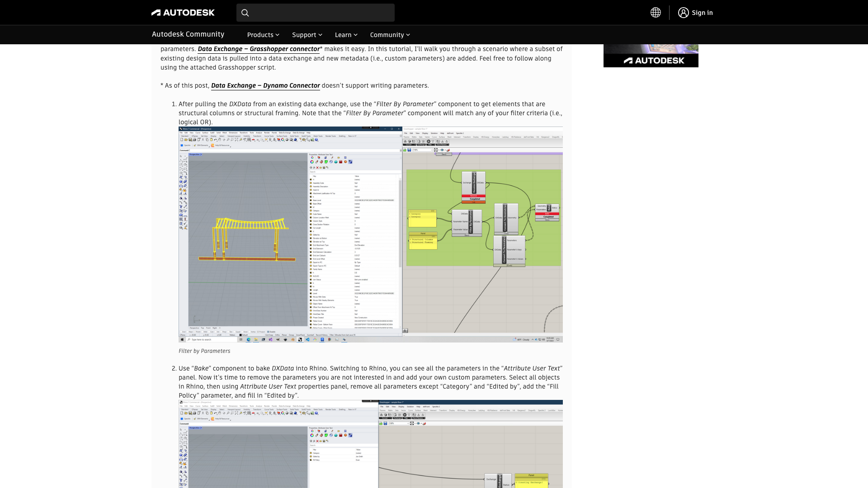This screenshot has width=868, height=488.
Task: Open the Bake step screenshot image
Action: click(371, 444)
